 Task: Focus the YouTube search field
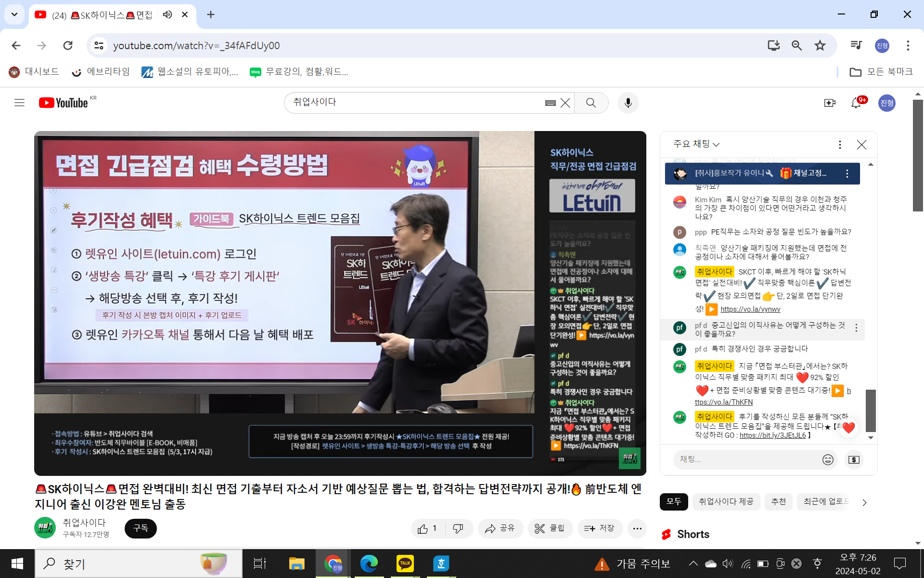pyautogui.click(x=414, y=103)
